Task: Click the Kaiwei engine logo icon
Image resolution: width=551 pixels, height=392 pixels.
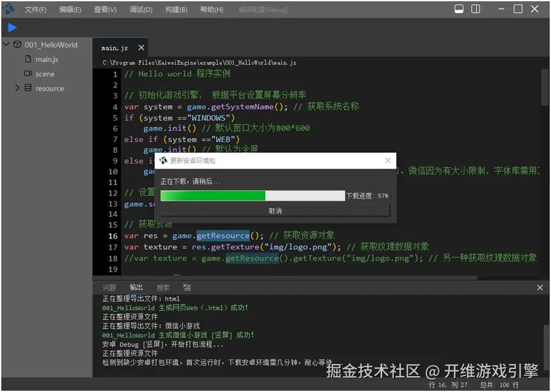Action: tap(8, 8)
